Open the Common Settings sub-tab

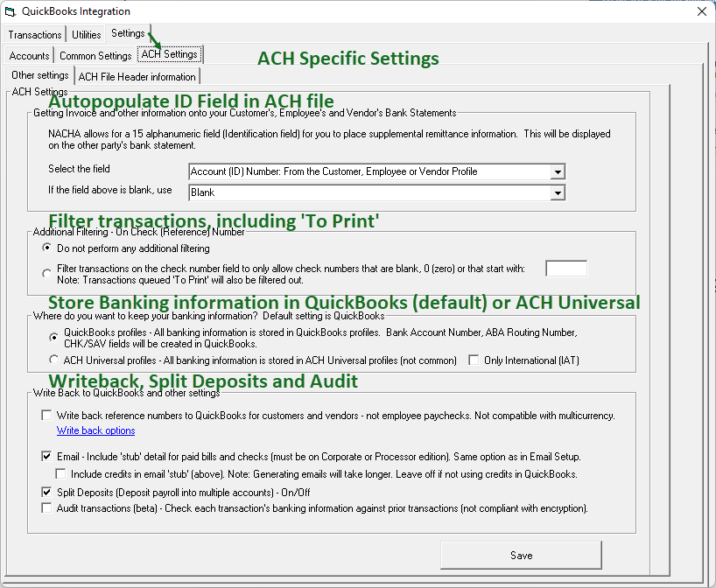point(95,55)
